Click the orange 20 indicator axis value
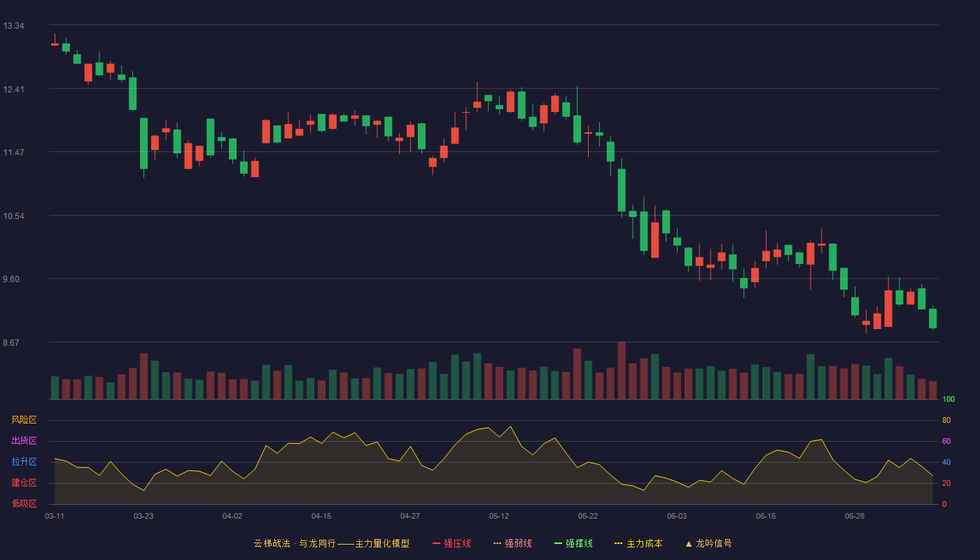 pos(946,484)
